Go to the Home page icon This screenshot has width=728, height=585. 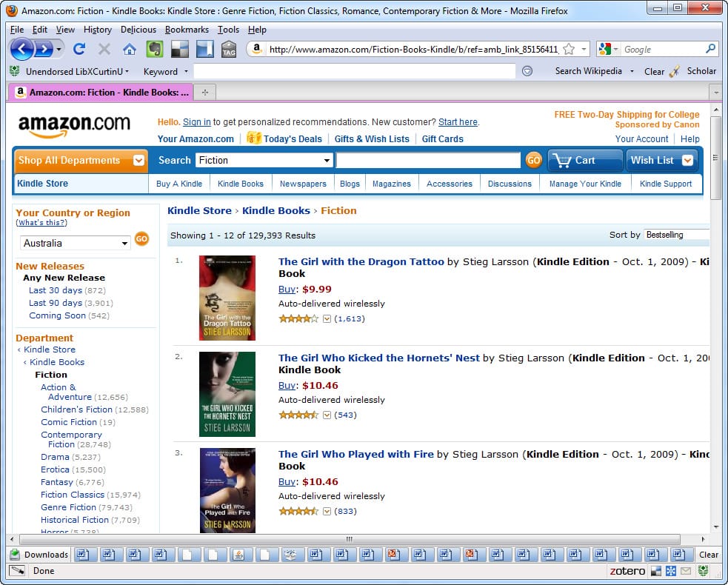[130, 49]
